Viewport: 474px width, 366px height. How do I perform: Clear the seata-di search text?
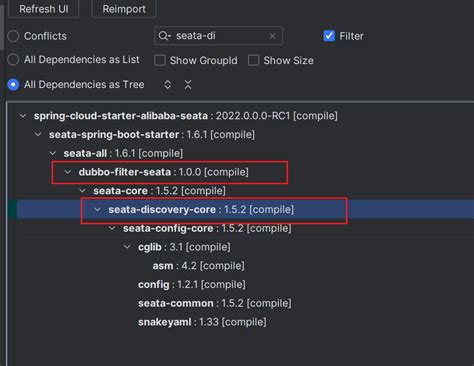(x=272, y=36)
